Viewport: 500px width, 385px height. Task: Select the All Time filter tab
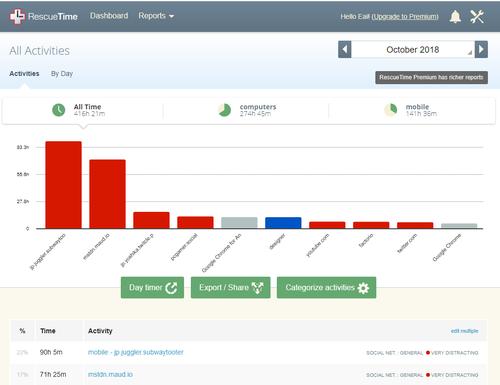click(x=83, y=110)
